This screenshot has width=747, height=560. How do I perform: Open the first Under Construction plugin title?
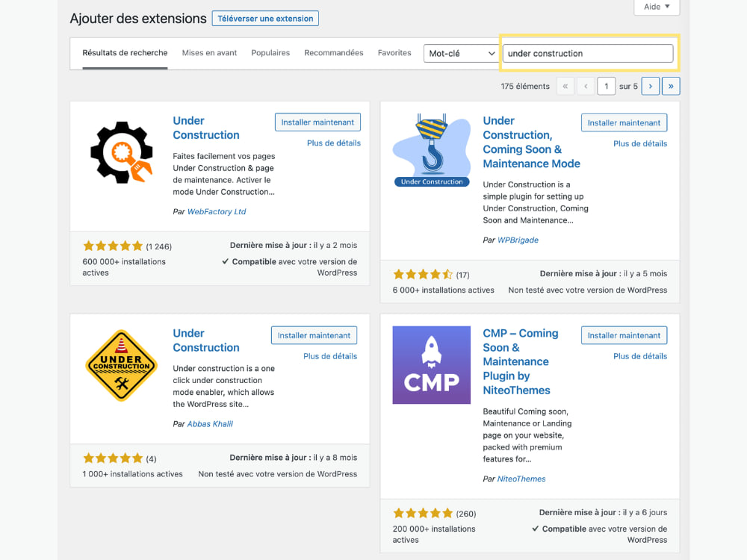point(206,128)
